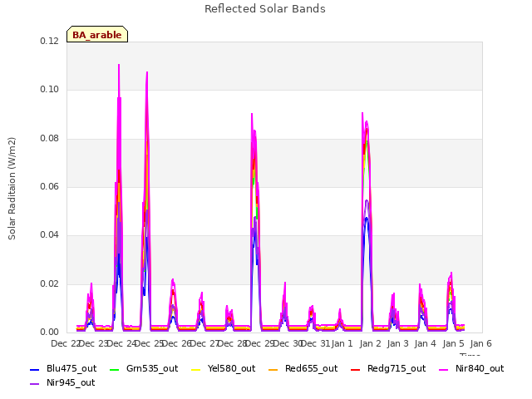The height and width of the screenshot is (399, 532).
Task: Toggle Blu475_out series in legend
Action: point(63,368)
